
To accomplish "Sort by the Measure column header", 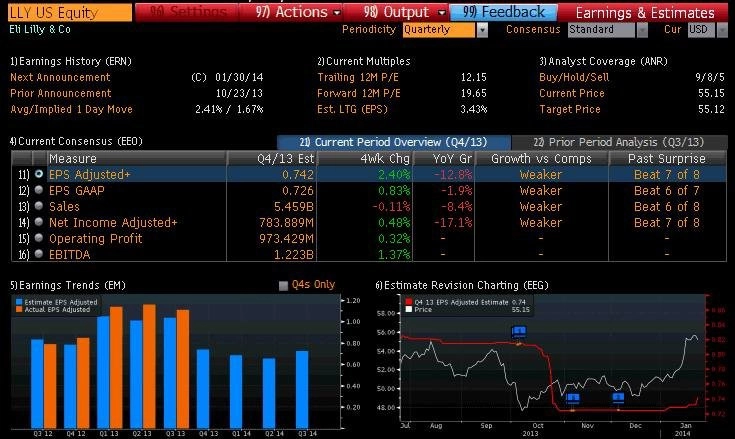I will click(136, 158).
